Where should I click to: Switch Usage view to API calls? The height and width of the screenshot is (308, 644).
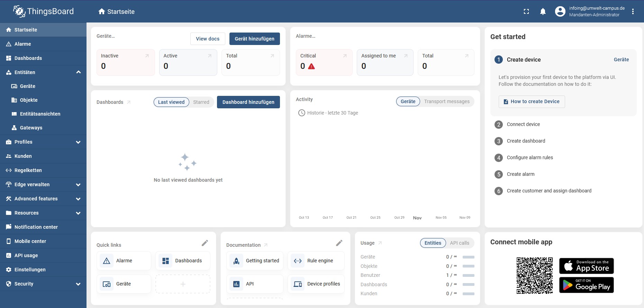click(x=460, y=243)
